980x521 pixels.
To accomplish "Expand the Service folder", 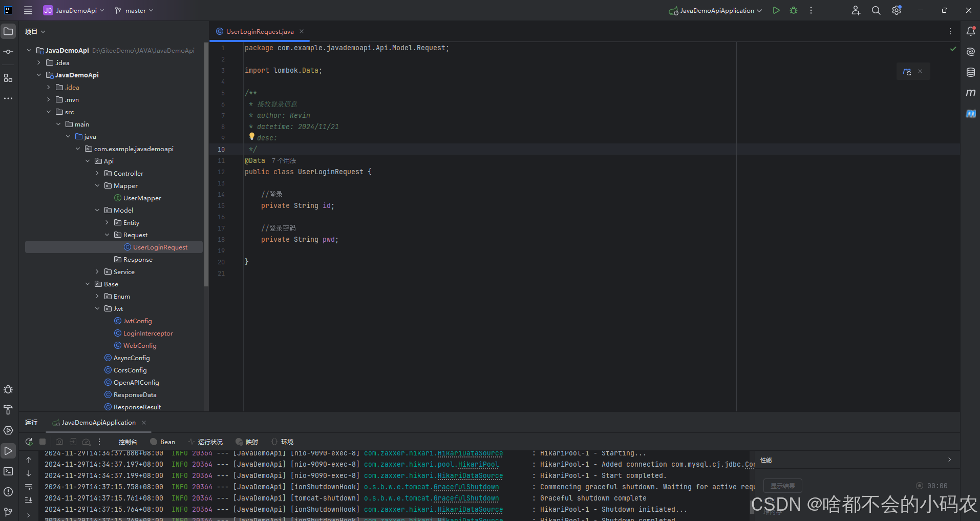I will (x=97, y=272).
